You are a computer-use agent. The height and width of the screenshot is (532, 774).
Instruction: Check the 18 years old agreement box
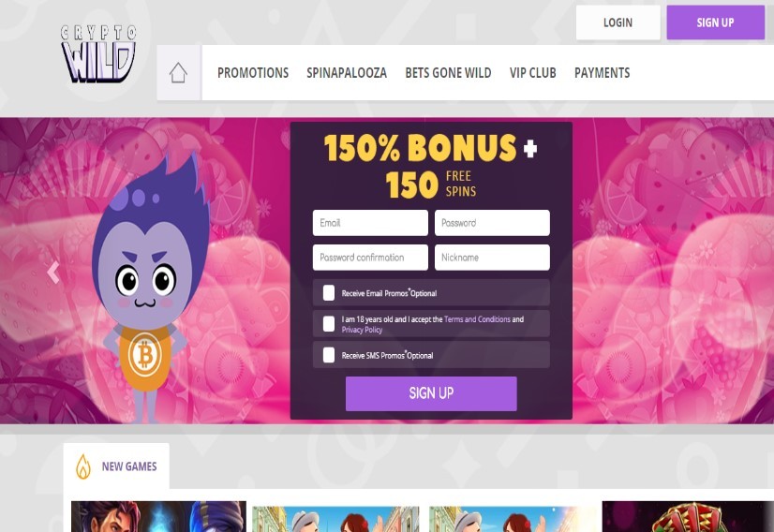click(x=329, y=324)
